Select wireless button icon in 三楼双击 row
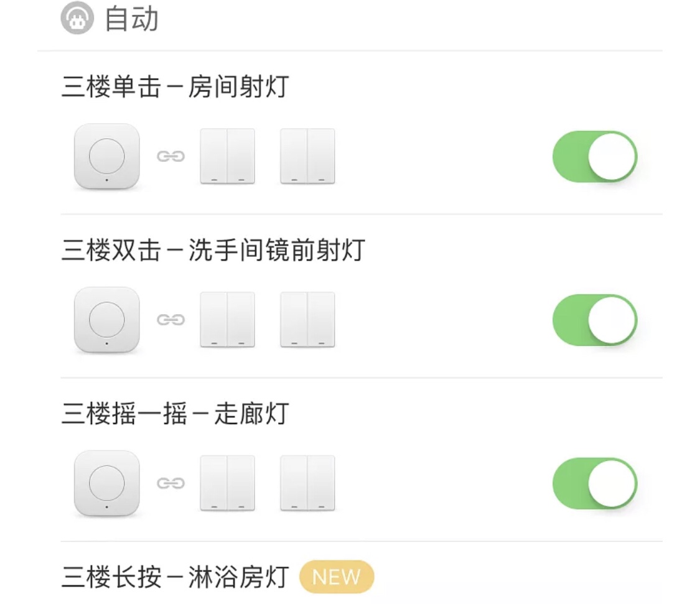Image resolution: width=700 pixels, height=604 pixels. click(x=106, y=320)
